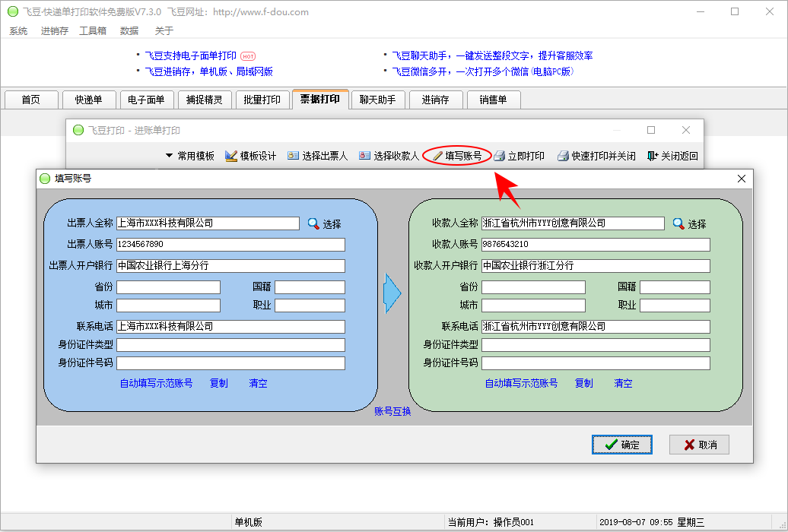This screenshot has height=532, width=788.
Task: Click 复制 in the 收款人 panel
Action: (x=583, y=383)
